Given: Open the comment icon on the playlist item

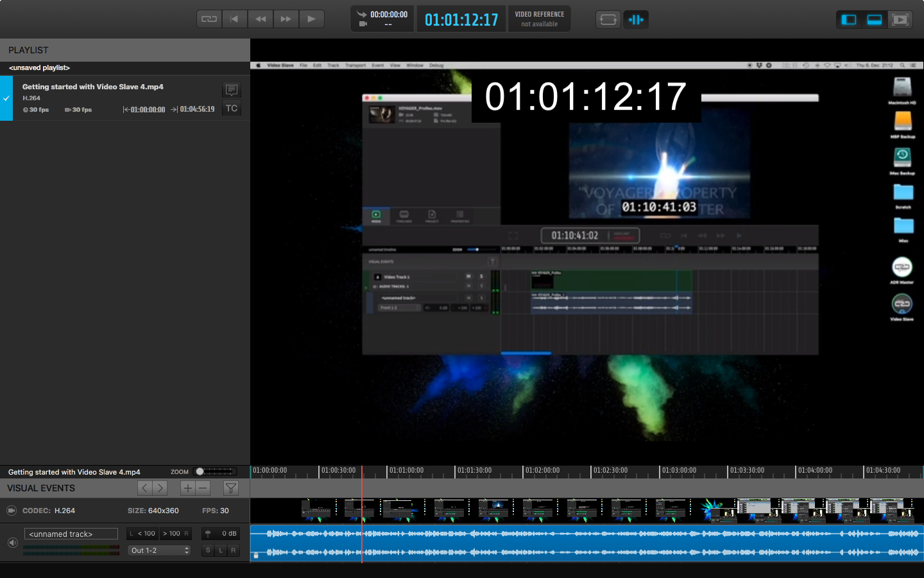Looking at the screenshot, I should coord(232,90).
